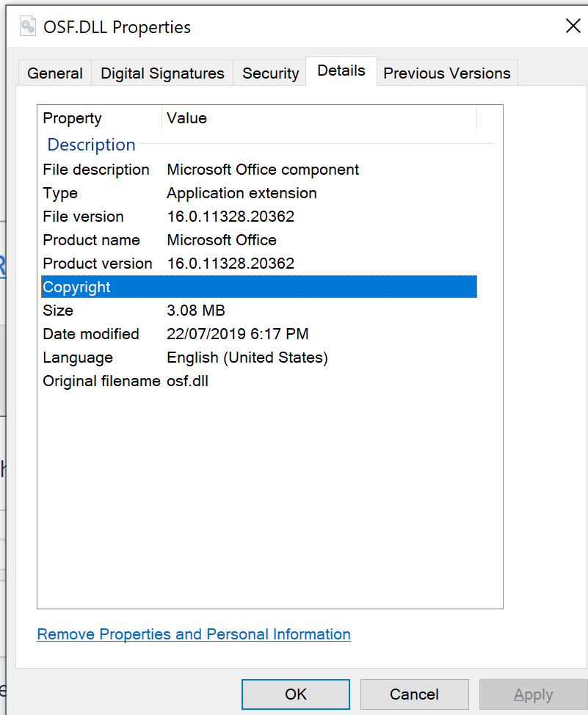Viewport: 588px width, 715px height.
Task: Click the '3.08 MB' size value
Action: tap(196, 311)
